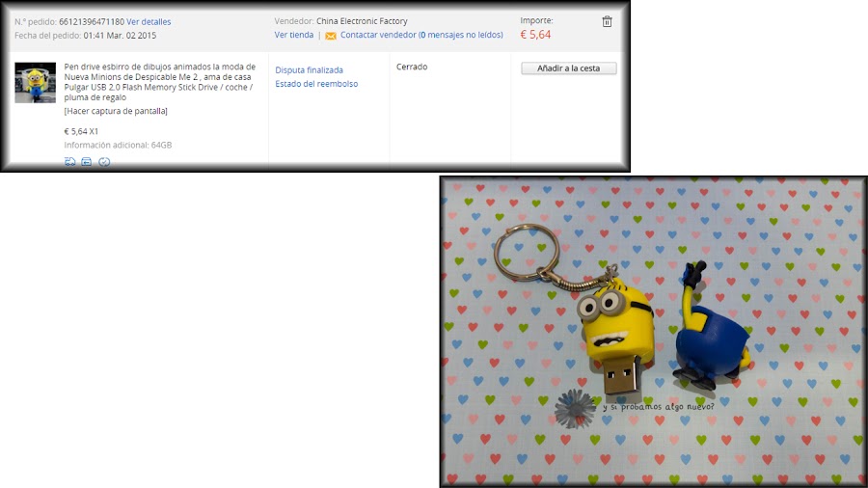Open 'Disputa finalizada' link
The image size is (868, 488).
[309, 70]
